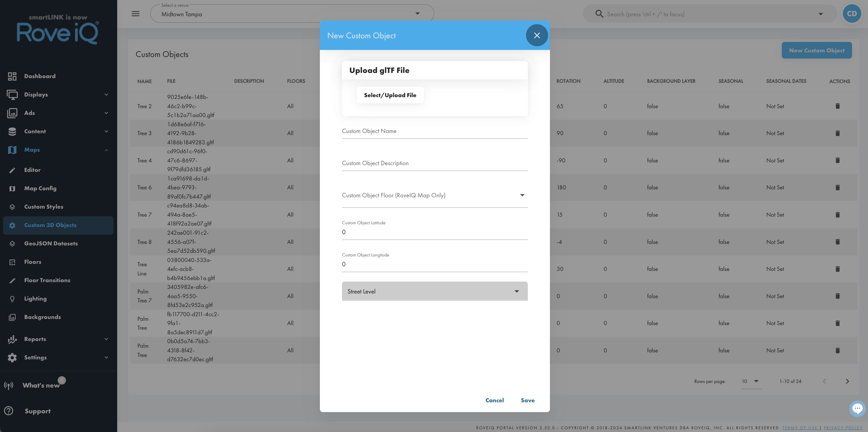Change rows per page dropdown

[751, 381]
